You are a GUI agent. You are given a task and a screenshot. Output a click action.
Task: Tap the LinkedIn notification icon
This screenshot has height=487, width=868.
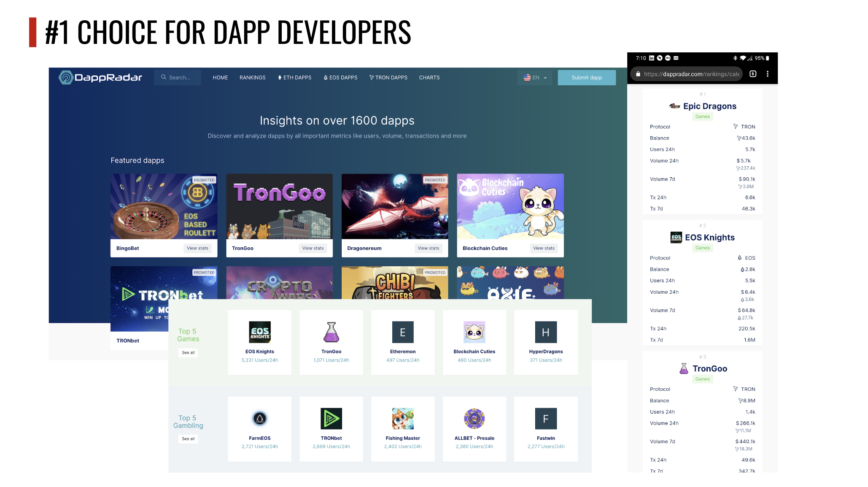(x=652, y=58)
